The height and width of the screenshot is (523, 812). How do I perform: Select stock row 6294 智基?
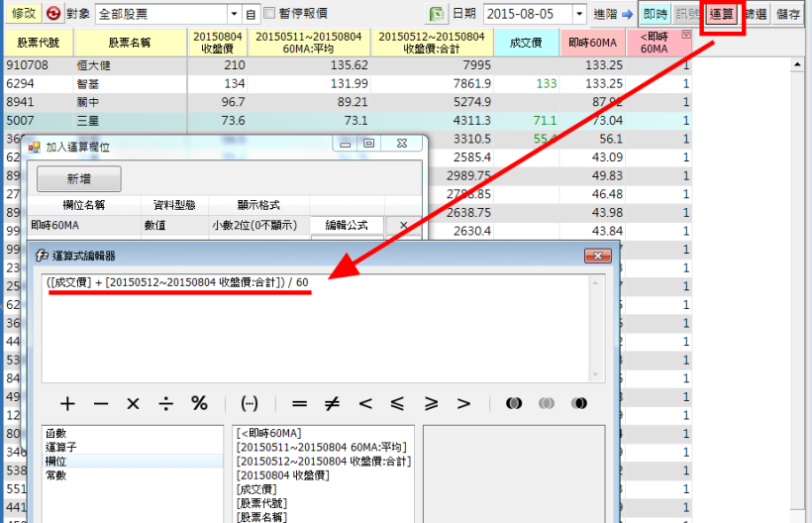pyautogui.click(x=348, y=83)
